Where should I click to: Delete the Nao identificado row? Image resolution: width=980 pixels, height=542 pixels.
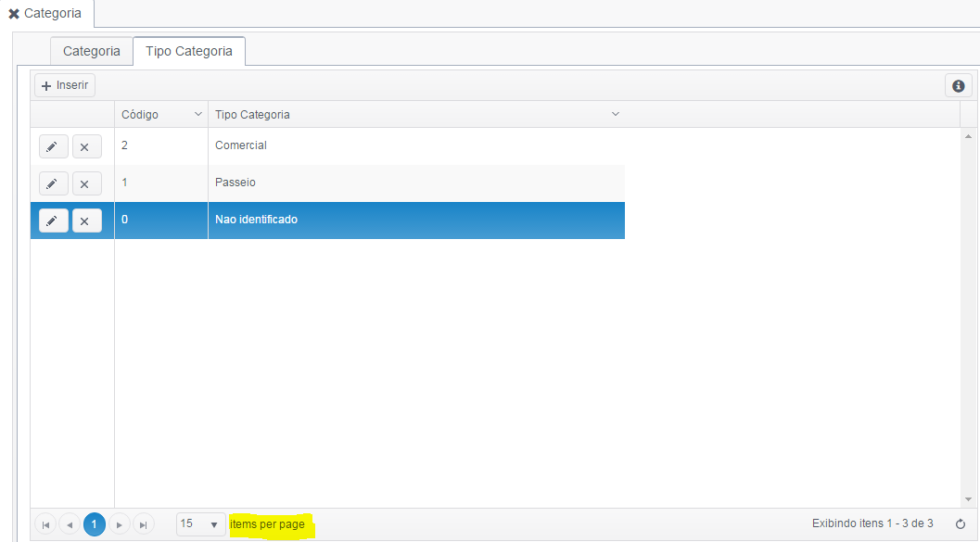pyautogui.click(x=87, y=221)
